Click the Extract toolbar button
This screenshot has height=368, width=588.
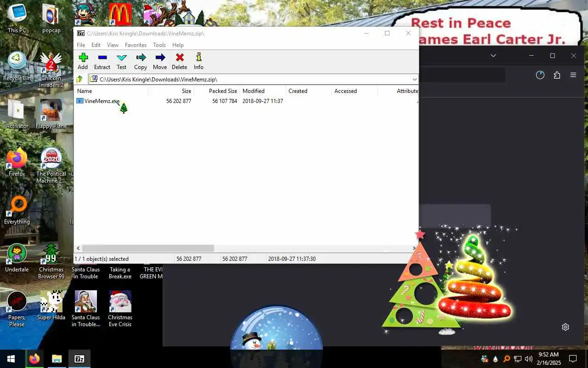[x=102, y=61]
